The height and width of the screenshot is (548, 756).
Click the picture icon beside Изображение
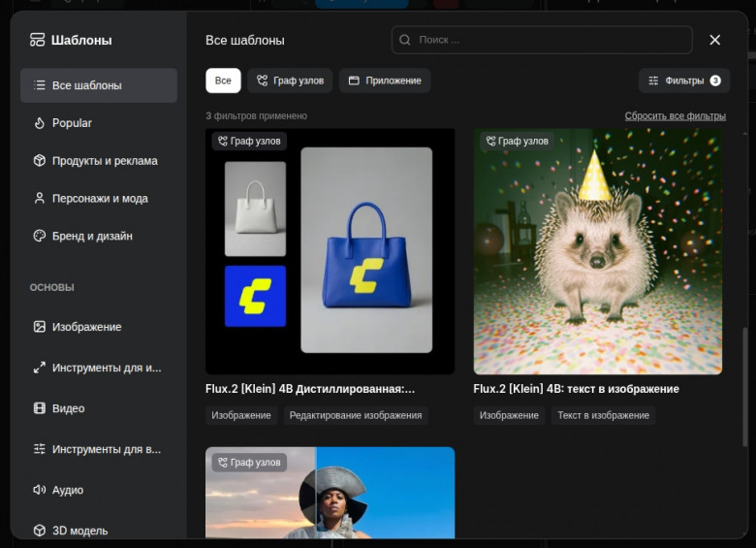[x=39, y=327]
